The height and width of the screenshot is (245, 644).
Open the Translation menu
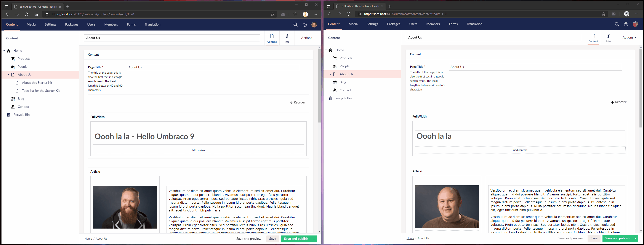click(152, 24)
